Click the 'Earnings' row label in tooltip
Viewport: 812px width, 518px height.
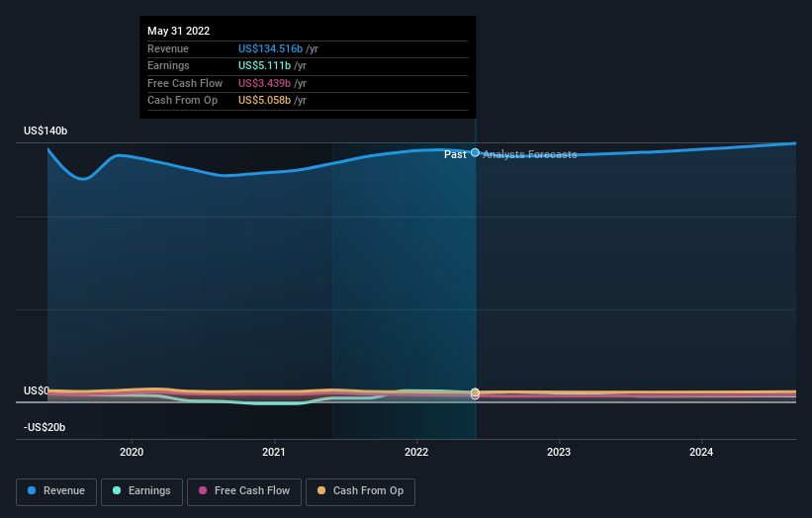click(x=168, y=65)
